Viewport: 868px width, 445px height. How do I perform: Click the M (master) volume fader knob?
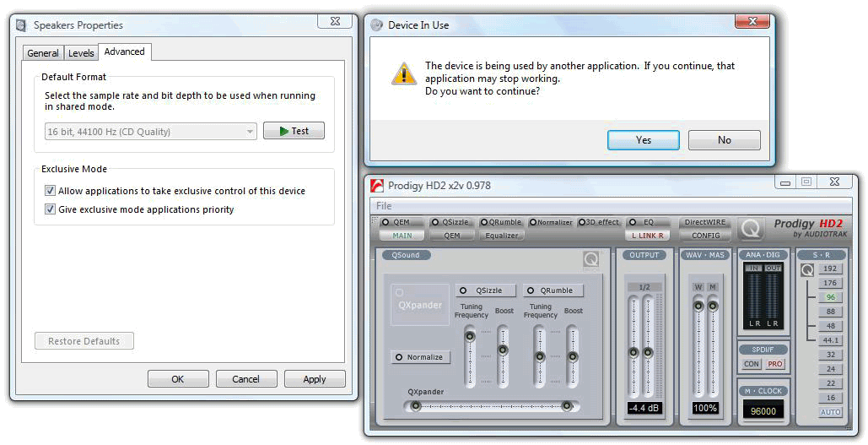[x=713, y=306]
